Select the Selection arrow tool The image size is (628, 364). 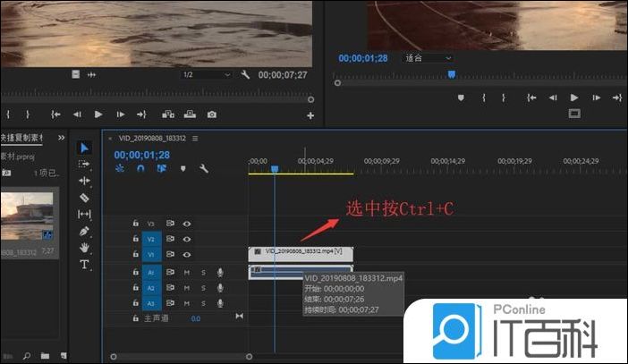click(84, 148)
